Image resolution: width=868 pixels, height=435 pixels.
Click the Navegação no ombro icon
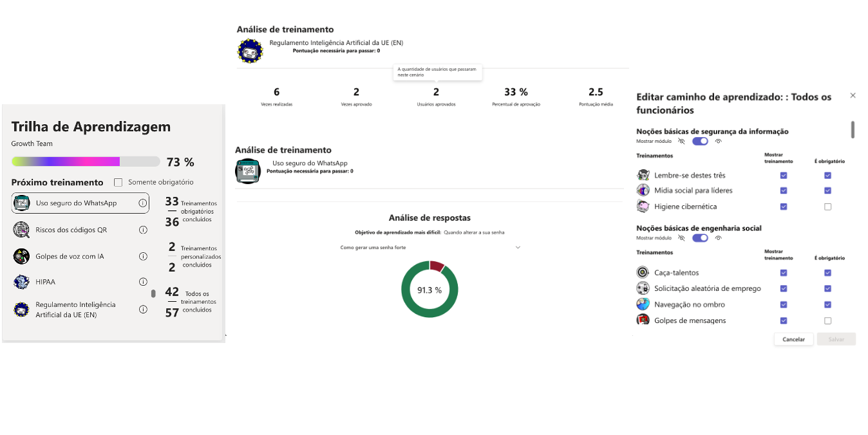pyautogui.click(x=643, y=304)
